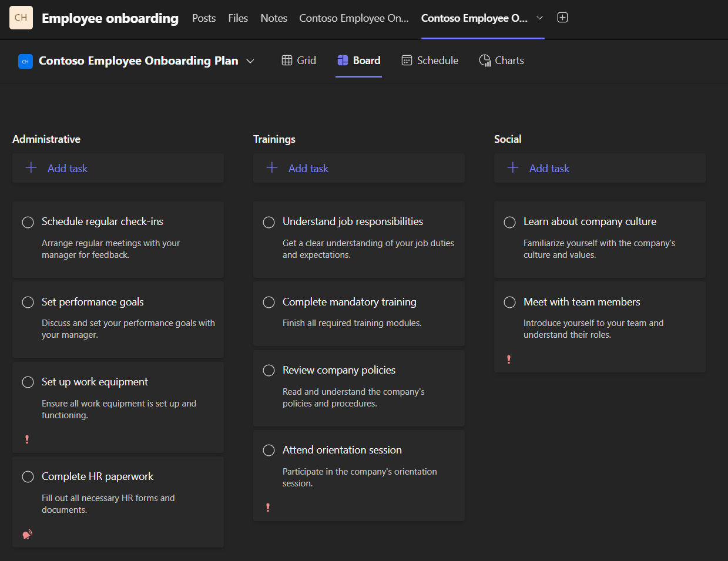Click the priority icon on Set up work equipment
This screenshot has height=561, width=728.
tap(27, 439)
